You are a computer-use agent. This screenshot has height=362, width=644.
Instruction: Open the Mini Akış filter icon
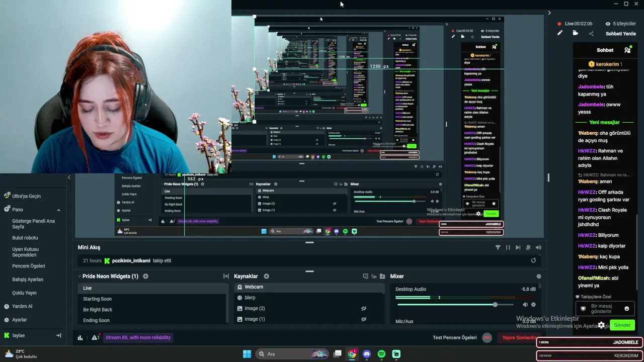[498, 247]
